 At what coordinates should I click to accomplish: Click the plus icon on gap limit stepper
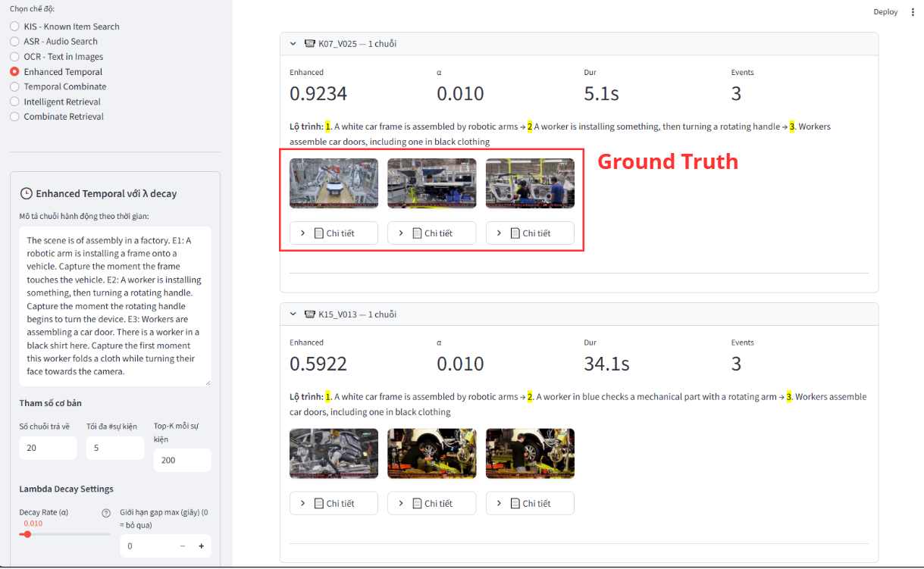tap(202, 546)
